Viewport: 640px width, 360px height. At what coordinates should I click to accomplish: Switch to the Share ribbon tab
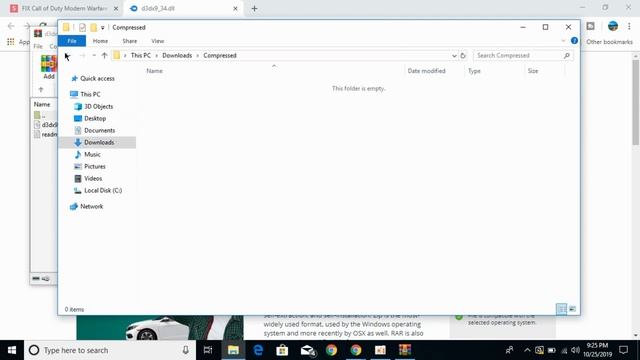[129, 41]
